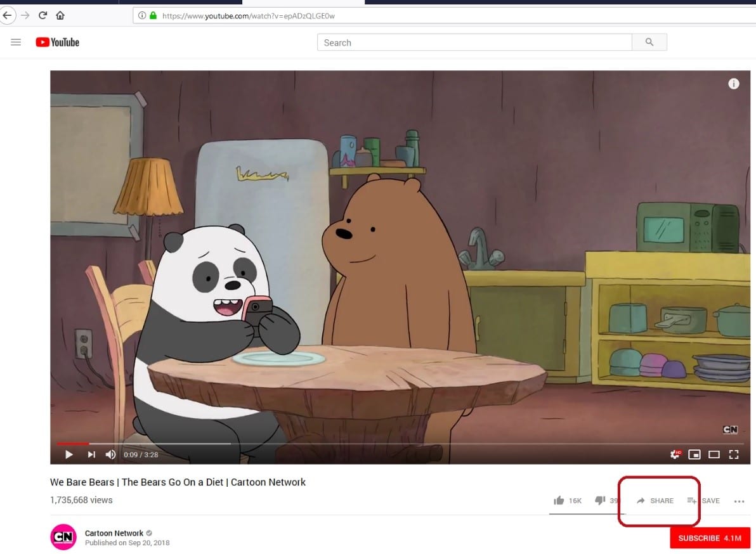Open the Cartoon Network channel name link

pyautogui.click(x=114, y=533)
